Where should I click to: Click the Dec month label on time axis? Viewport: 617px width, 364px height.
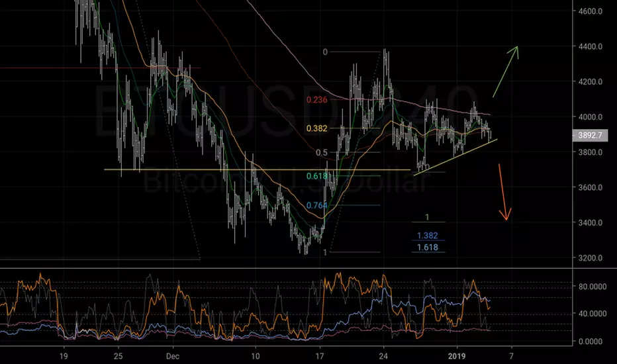coord(172,356)
